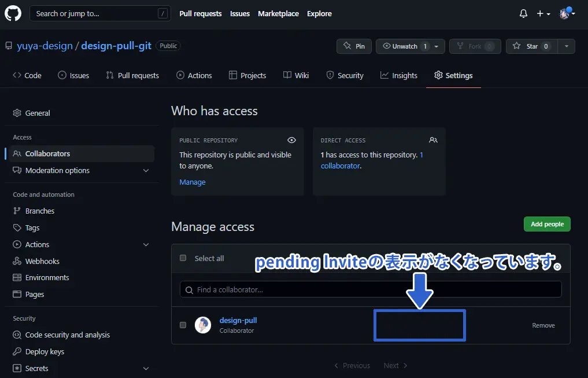This screenshot has width=588, height=378.
Task: Check the Select all checkbox
Action: (x=183, y=258)
